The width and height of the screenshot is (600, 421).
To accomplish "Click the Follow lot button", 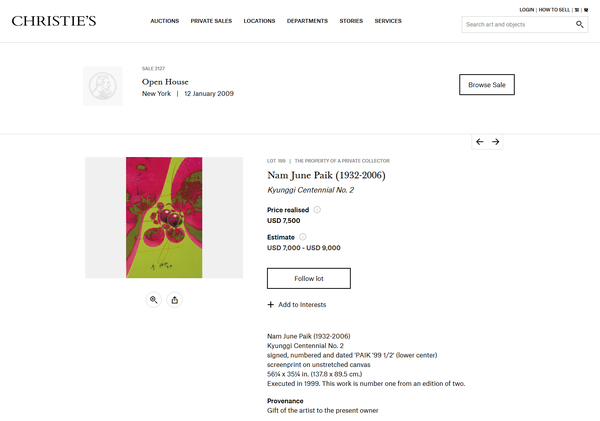I will (309, 278).
